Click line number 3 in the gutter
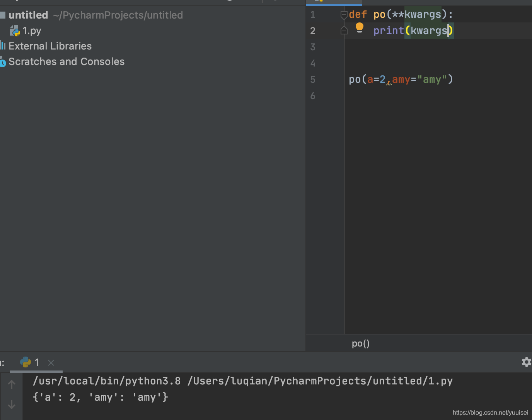 click(313, 47)
